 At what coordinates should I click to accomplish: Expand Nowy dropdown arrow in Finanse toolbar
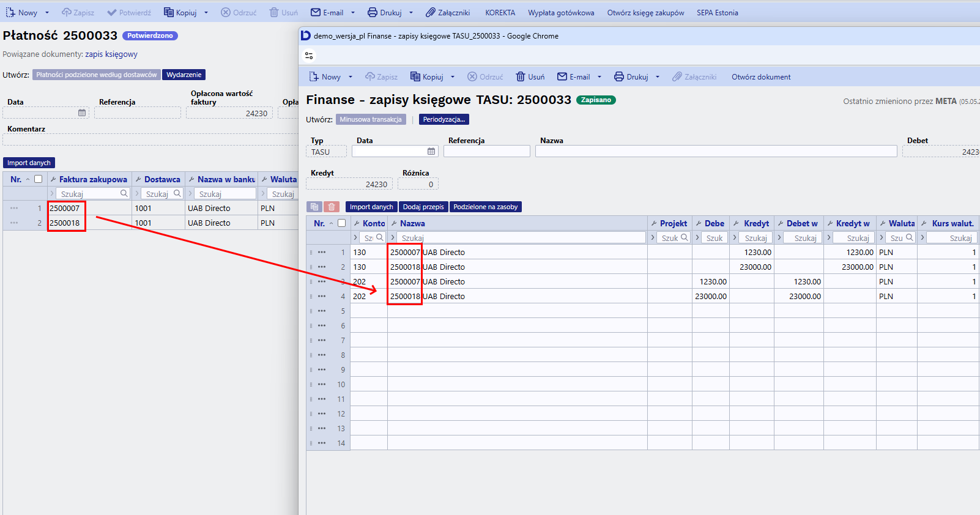click(x=351, y=77)
